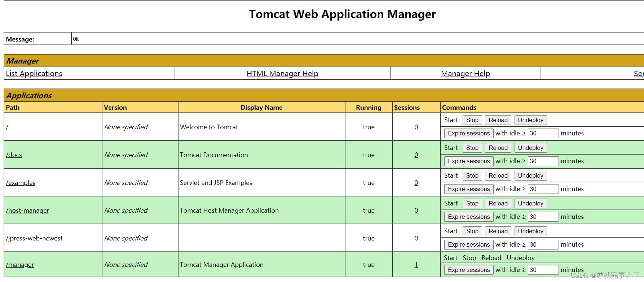This screenshot has height=282, width=644.
Task: Focus idle minutes field for /host-manager
Action: click(543, 217)
